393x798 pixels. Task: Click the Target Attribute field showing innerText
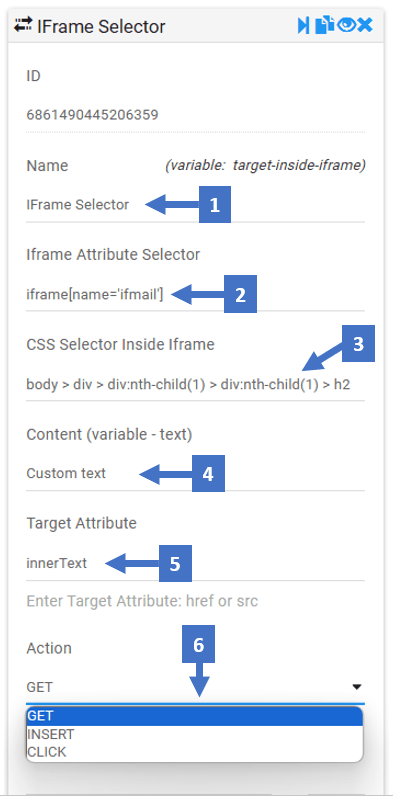coord(195,563)
